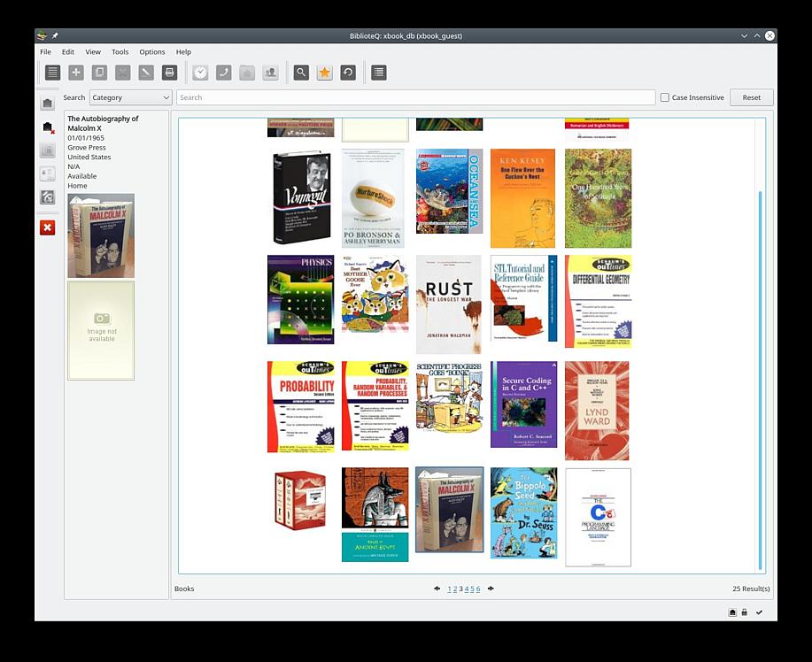Image resolution: width=812 pixels, height=662 pixels.
Task: Click the list view icon at the toolbar's end
Action: [x=379, y=73]
